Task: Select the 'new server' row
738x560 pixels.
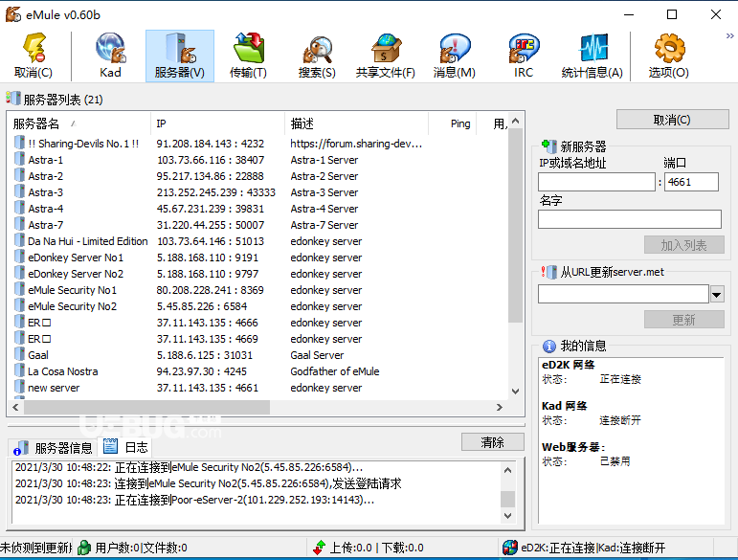Action: 257,388
